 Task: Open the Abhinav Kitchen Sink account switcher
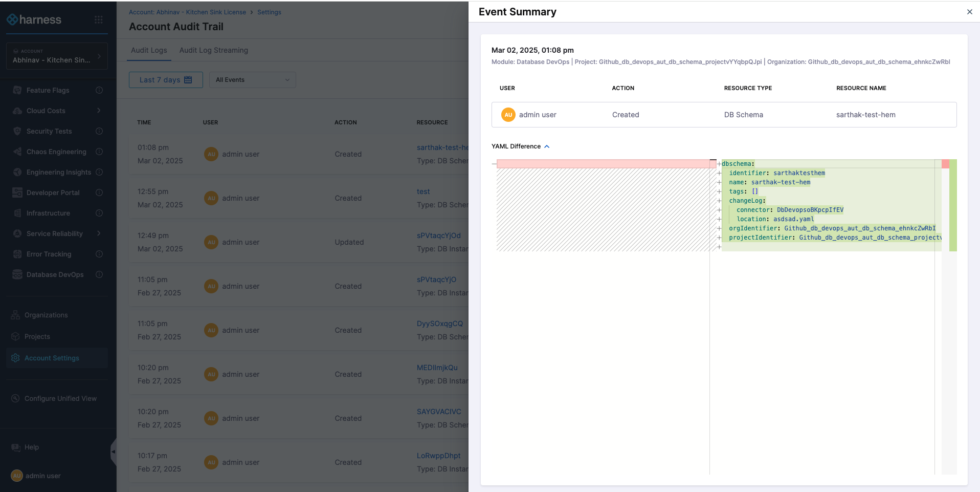pos(56,56)
